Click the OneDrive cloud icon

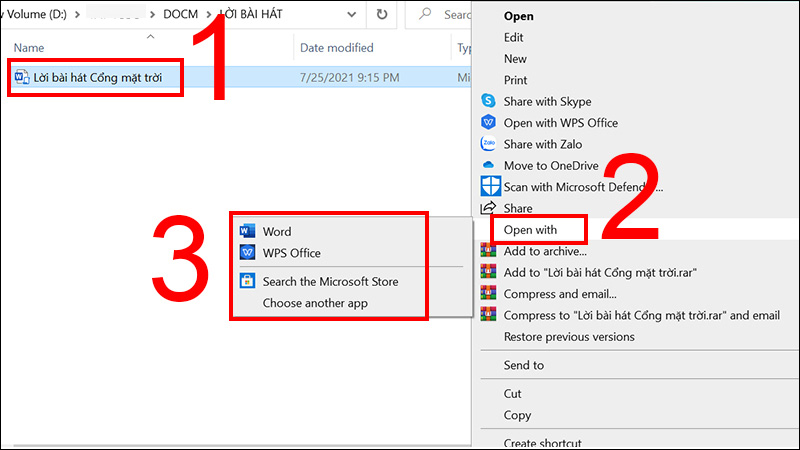pyautogui.click(x=488, y=165)
